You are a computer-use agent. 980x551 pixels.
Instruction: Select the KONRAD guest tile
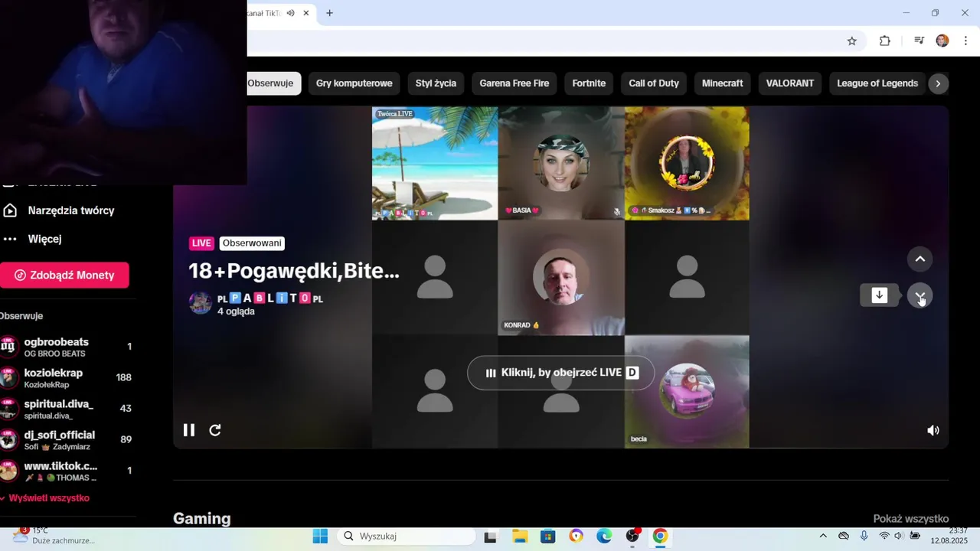coord(561,278)
